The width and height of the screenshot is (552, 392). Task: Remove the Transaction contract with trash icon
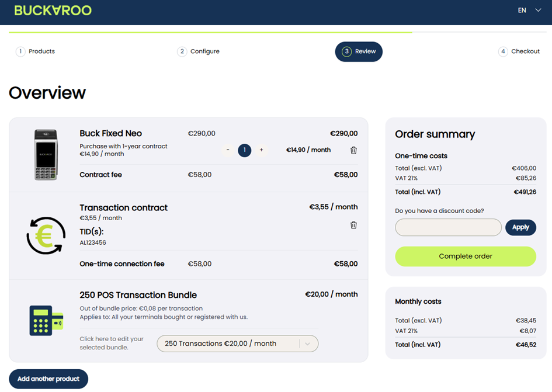353,225
